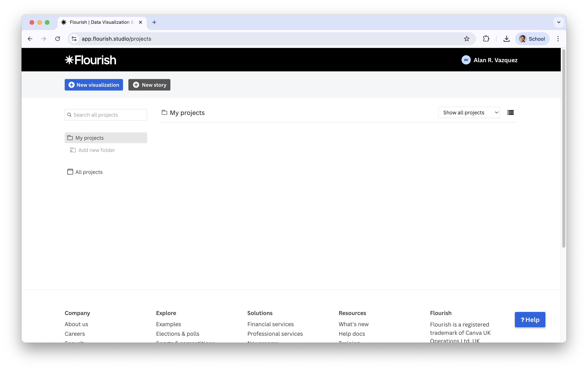Image resolution: width=588 pixels, height=371 pixels.
Task: Open browser extensions puzzle icon
Action: (x=486, y=39)
